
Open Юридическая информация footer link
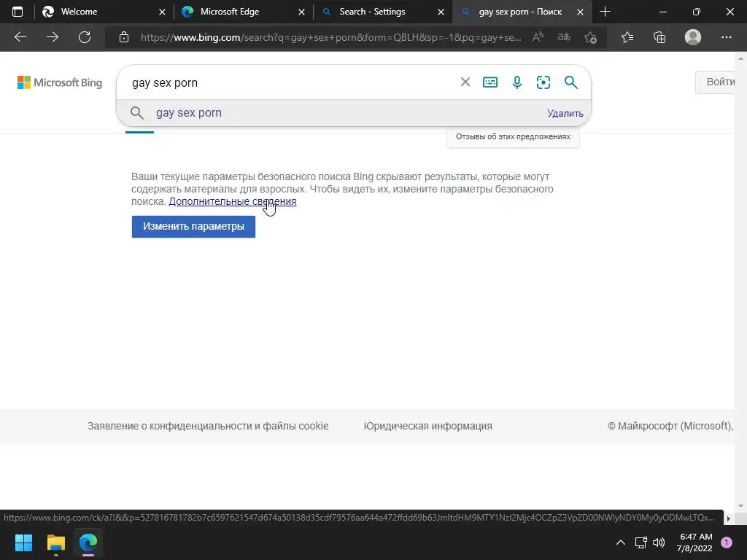click(427, 426)
